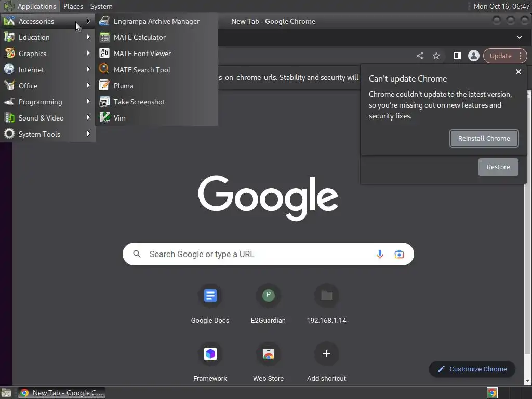Expand the Graphics submenu arrow
532x399 pixels.
click(88, 54)
